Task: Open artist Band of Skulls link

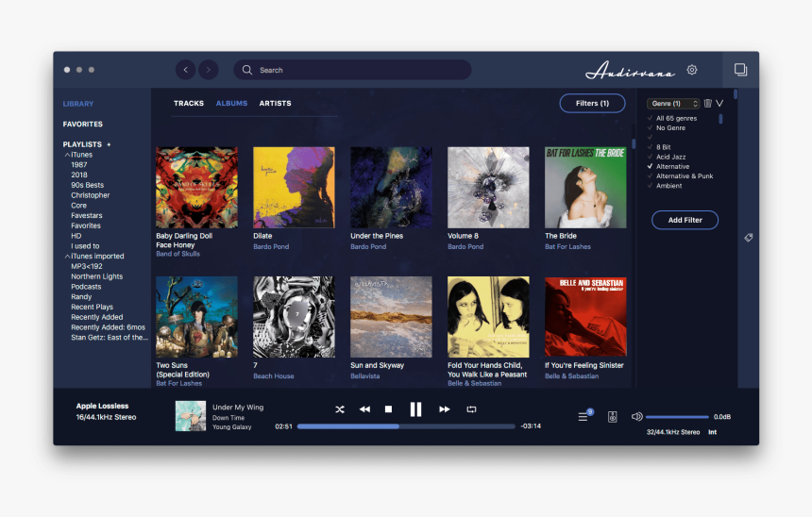Action: pyautogui.click(x=178, y=254)
